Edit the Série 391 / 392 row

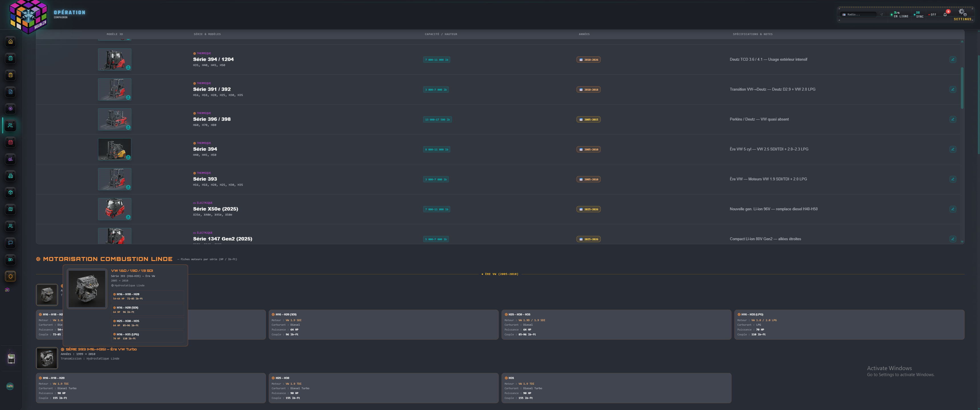pyautogui.click(x=953, y=89)
